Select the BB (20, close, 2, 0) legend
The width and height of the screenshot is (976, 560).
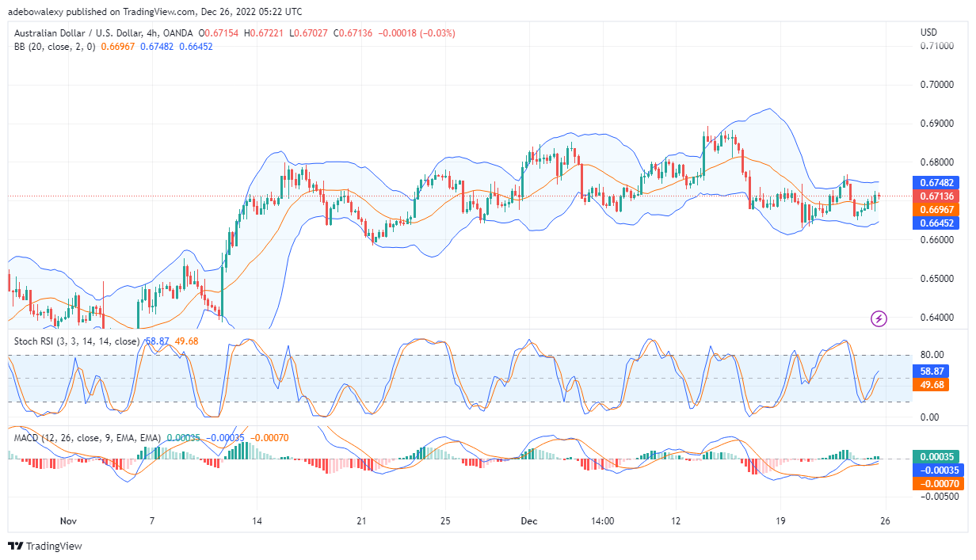(x=51, y=47)
